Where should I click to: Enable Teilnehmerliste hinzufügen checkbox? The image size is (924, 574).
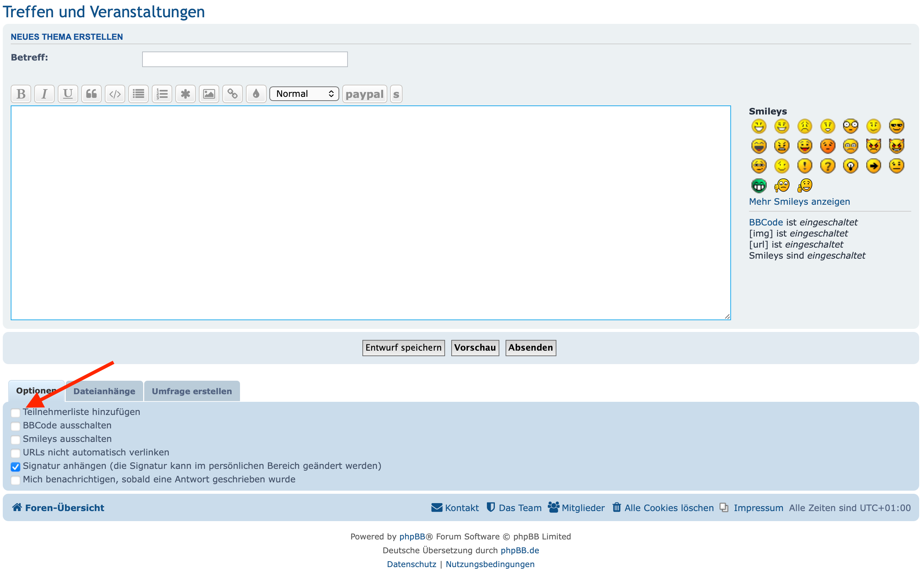pos(16,413)
